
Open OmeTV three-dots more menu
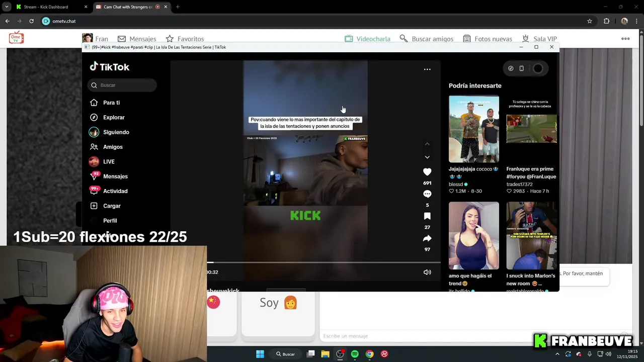click(x=625, y=39)
